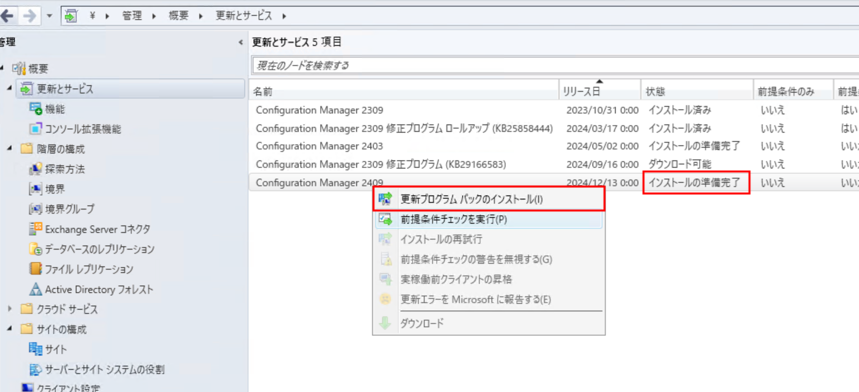Screen dimensions: 859x392
Task: Click the breadcrumb root node icon
Action: pos(71,16)
